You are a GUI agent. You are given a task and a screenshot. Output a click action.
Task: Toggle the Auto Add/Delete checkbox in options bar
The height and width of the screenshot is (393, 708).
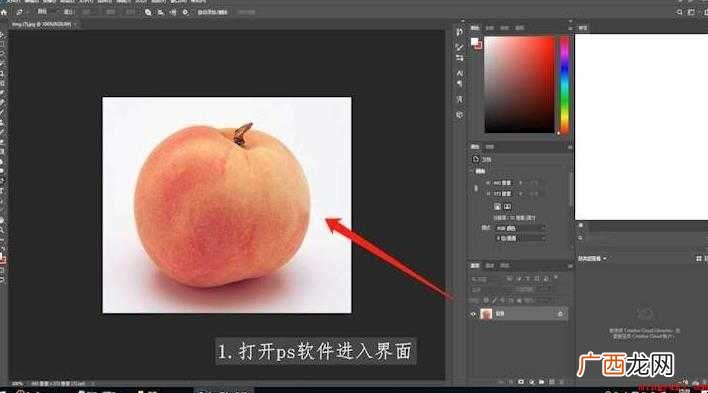[x=212, y=13]
